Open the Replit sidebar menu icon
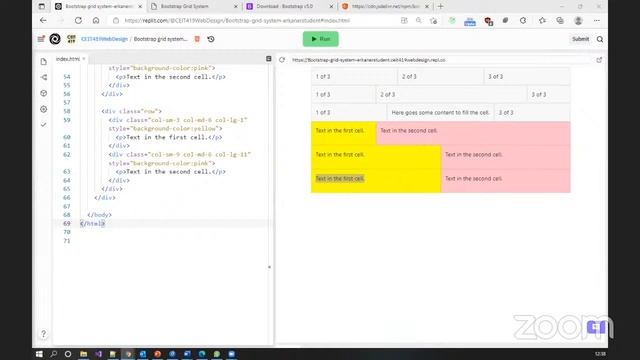The height and width of the screenshot is (360, 640). (x=41, y=39)
